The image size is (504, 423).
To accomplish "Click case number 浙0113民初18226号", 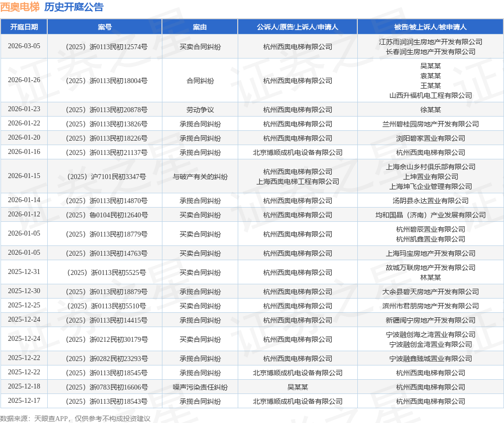I will coord(106,138).
